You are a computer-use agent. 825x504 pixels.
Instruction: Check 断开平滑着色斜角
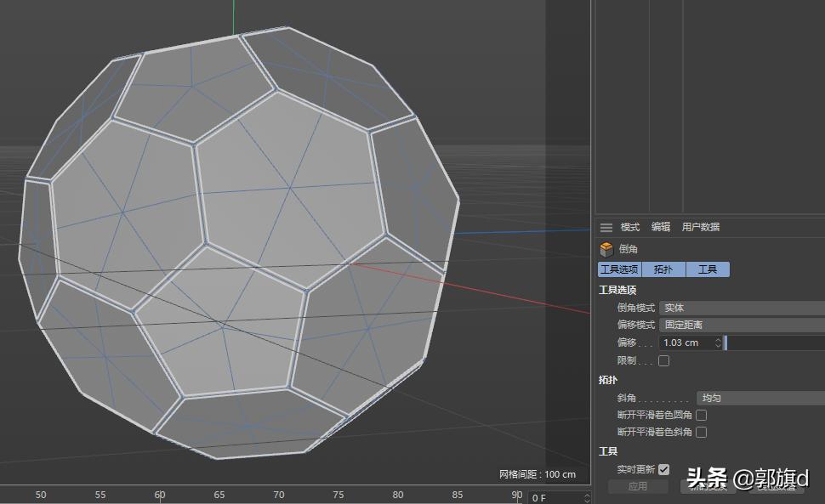pyautogui.click(x=700, y=432)
